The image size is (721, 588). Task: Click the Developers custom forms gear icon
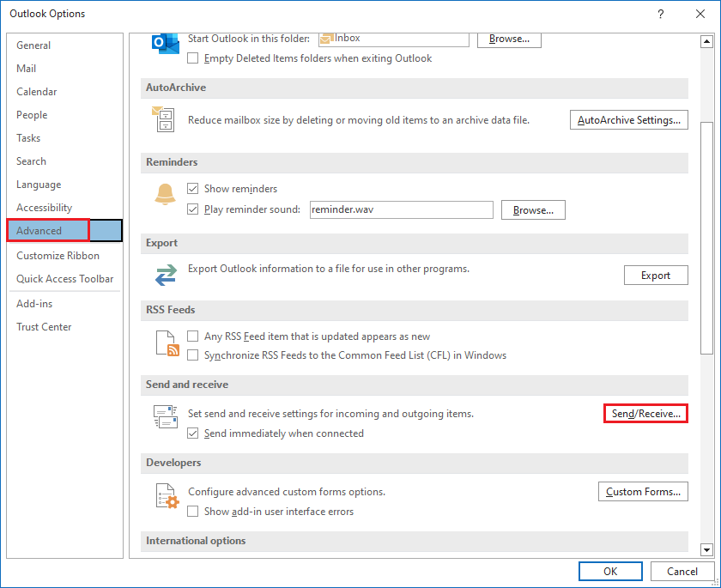(167, 496)
